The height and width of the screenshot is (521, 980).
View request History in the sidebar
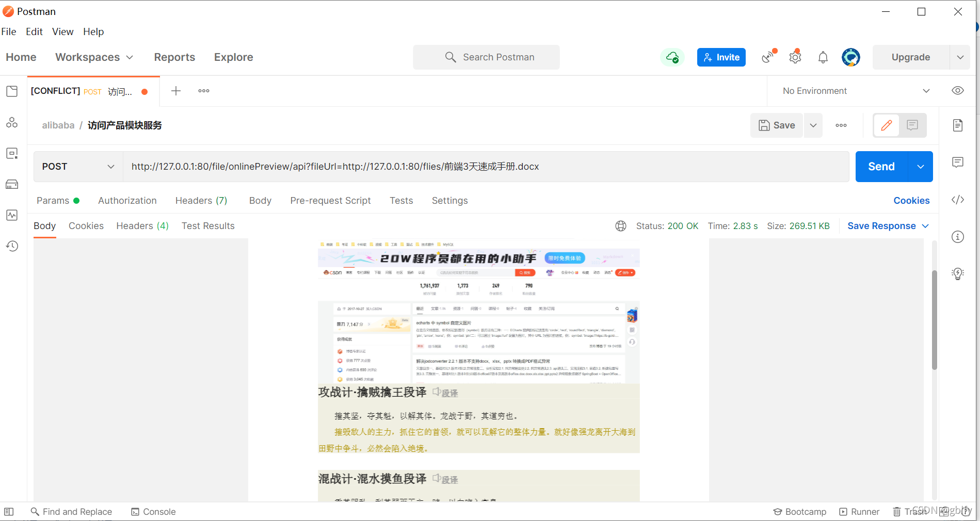(12, 246)
